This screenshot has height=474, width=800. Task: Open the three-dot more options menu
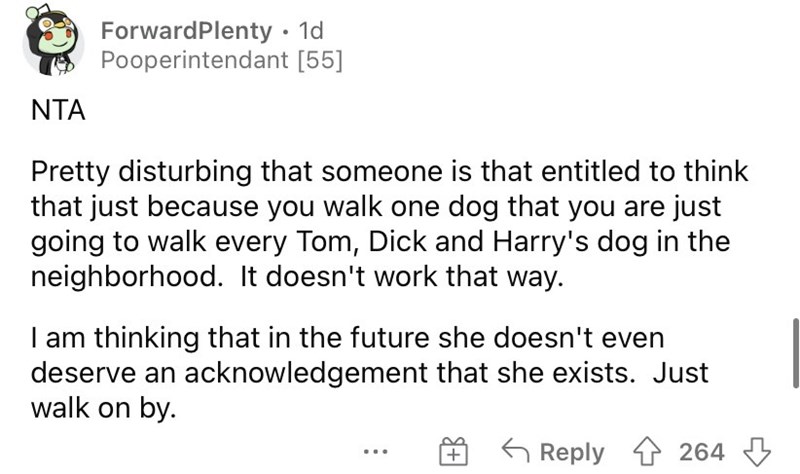[x=376, y=452]
